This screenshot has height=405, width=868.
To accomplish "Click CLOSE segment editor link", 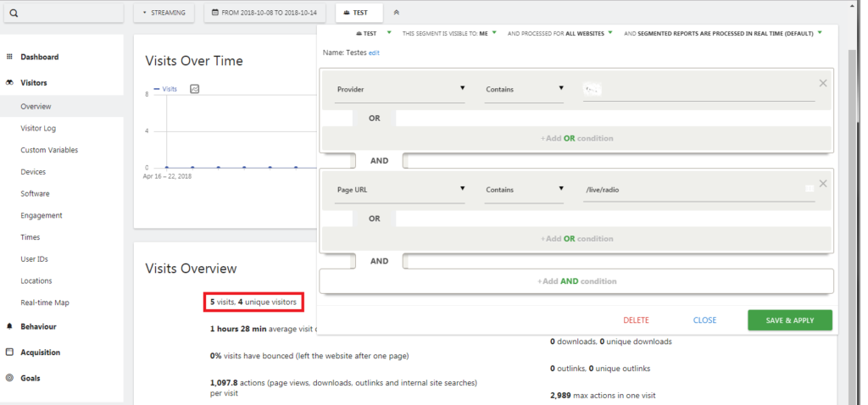I will coord(704,320).
